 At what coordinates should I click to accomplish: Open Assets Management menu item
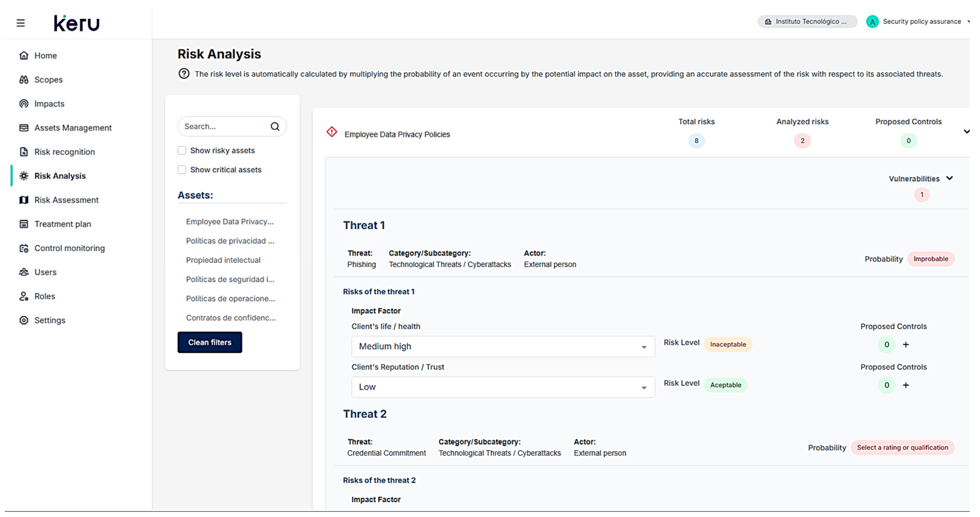tap(73, 128)
